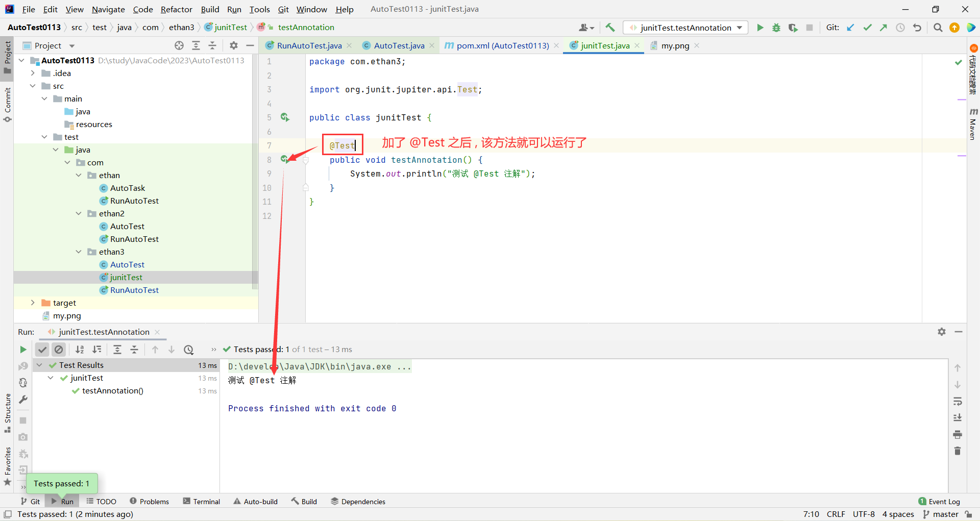Collapse the junitTest test node

point(51,378)
